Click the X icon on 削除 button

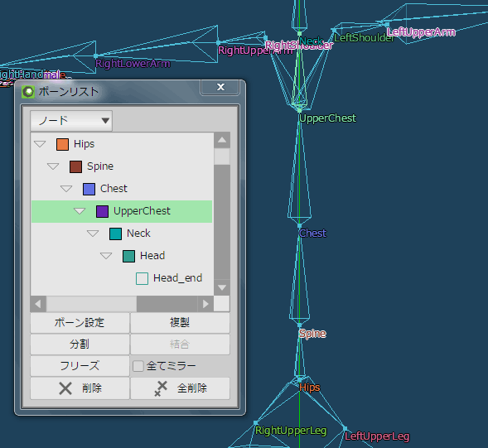tap(65, 388)
